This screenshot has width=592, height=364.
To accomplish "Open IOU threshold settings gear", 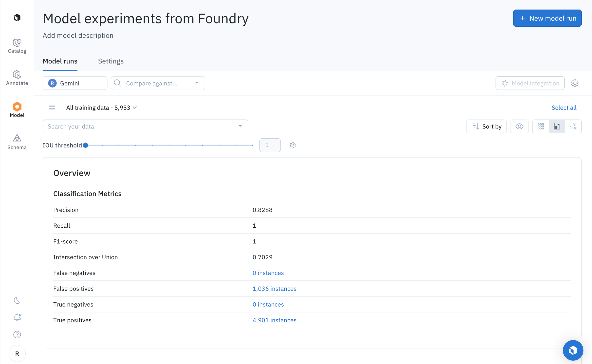I will click(293, 145).
